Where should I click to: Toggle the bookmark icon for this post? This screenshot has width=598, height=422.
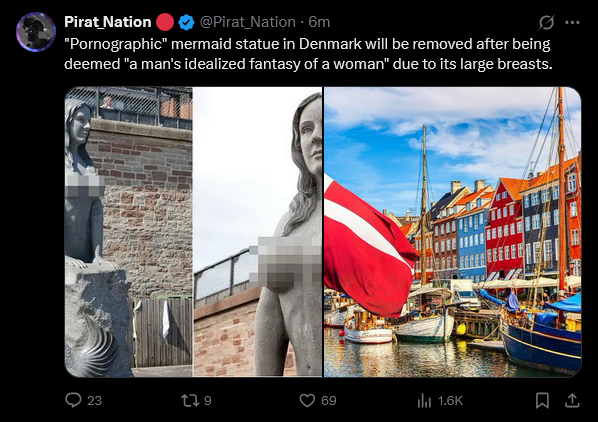click(x=542, y=400)
